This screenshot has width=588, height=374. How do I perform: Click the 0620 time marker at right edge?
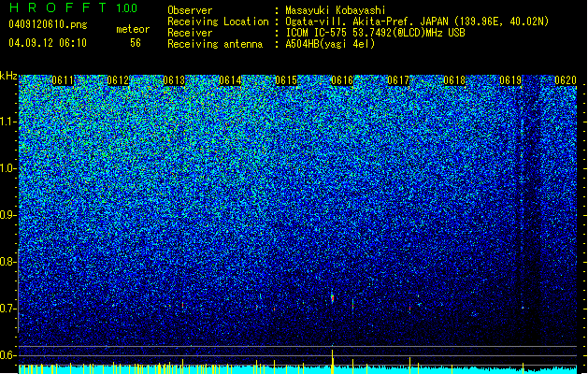click(x=566, y=80)
